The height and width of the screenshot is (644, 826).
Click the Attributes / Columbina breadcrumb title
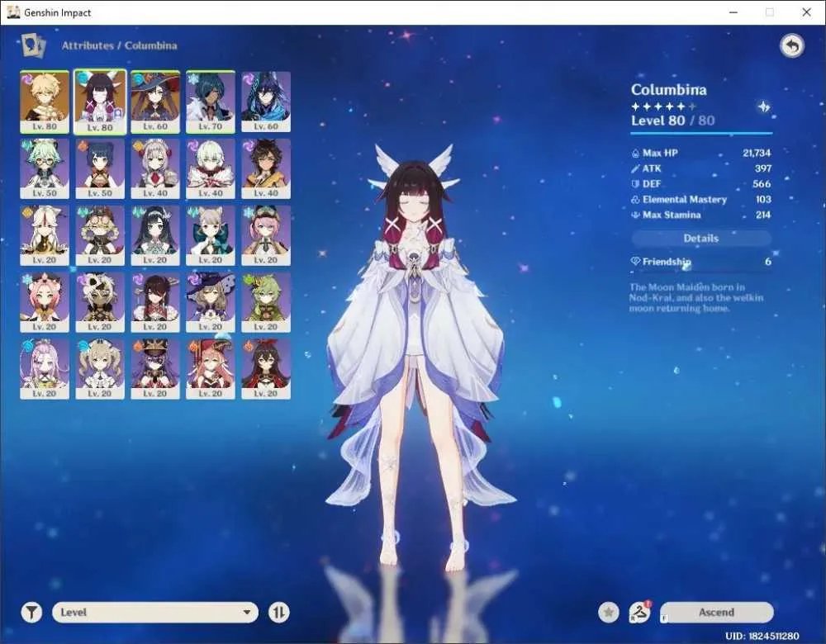(120, 45)
